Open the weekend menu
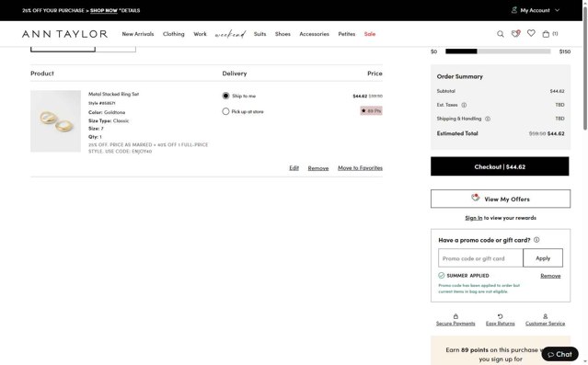The width and height of the screenshot is (588, 365). [230, 34]
